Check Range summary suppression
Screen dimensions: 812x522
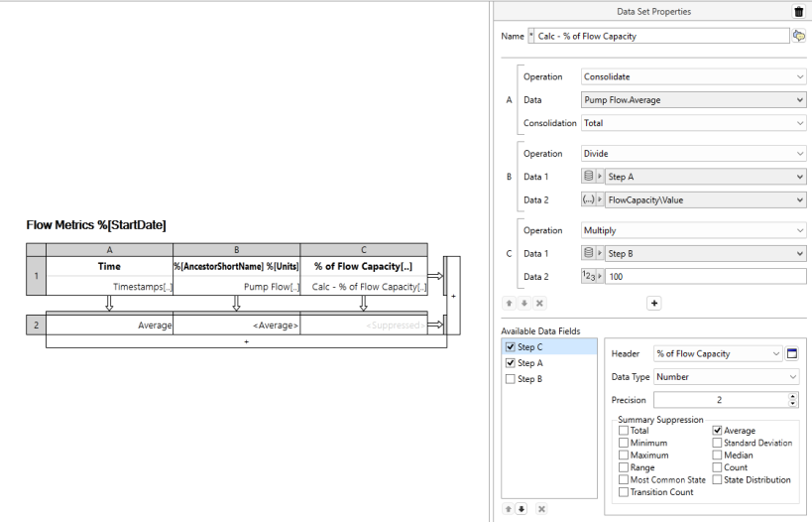click(x=624, y=467)
